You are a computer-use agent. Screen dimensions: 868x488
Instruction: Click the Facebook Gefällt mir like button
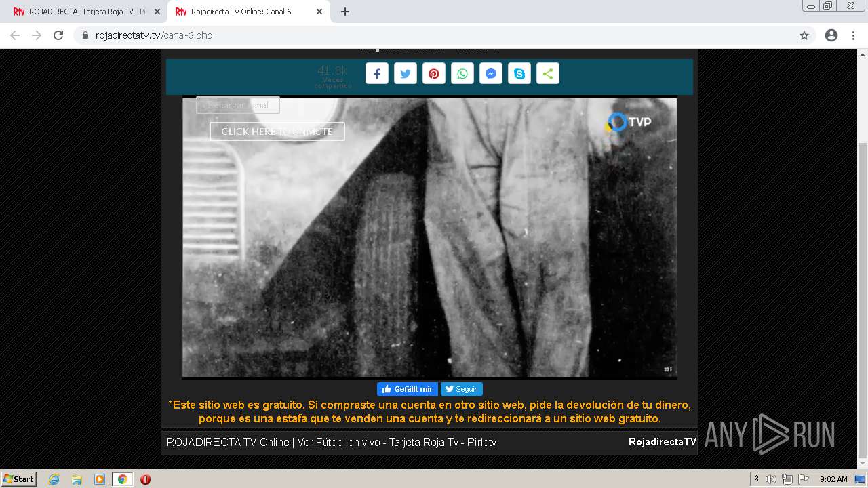[x=408, y=389]
